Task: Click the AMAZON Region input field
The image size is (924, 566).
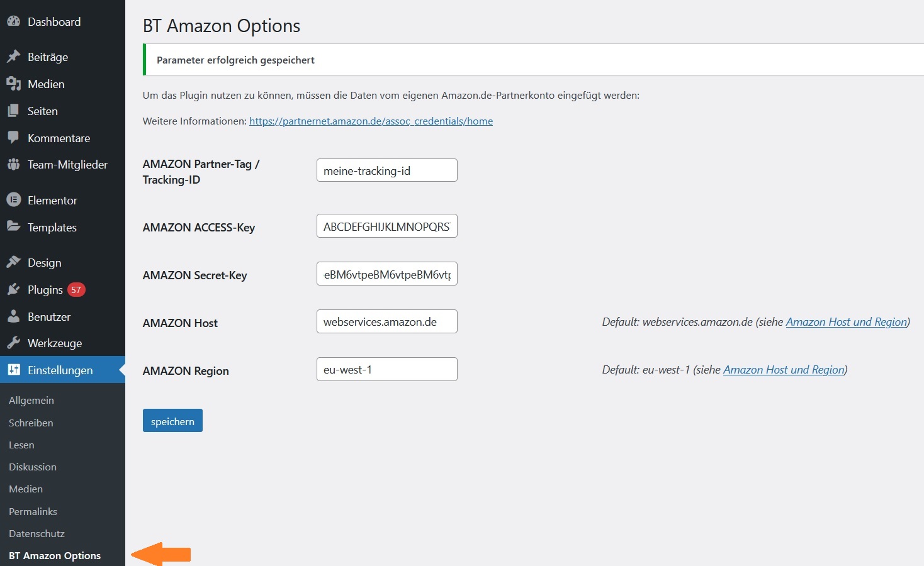Action: 386,369
